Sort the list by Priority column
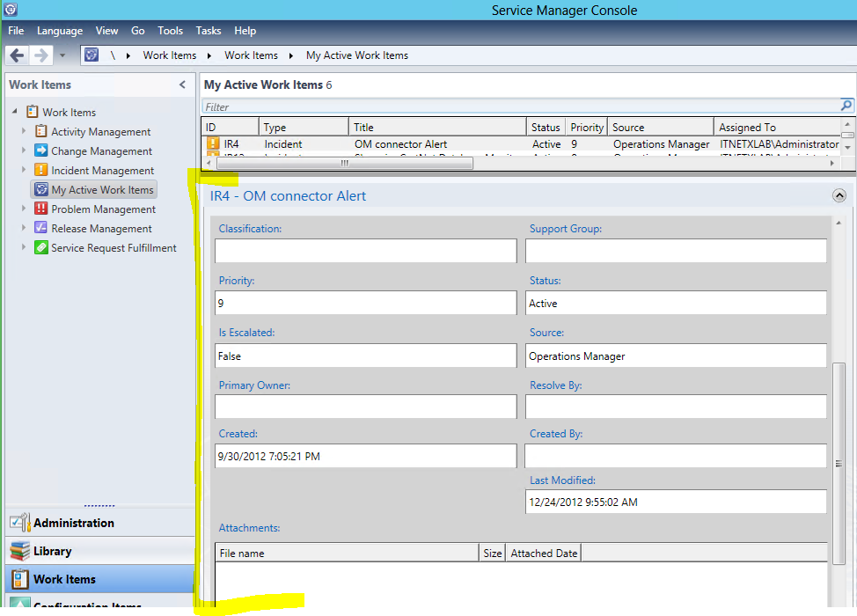This screenshot has height=616, width=857. [586, 127]
